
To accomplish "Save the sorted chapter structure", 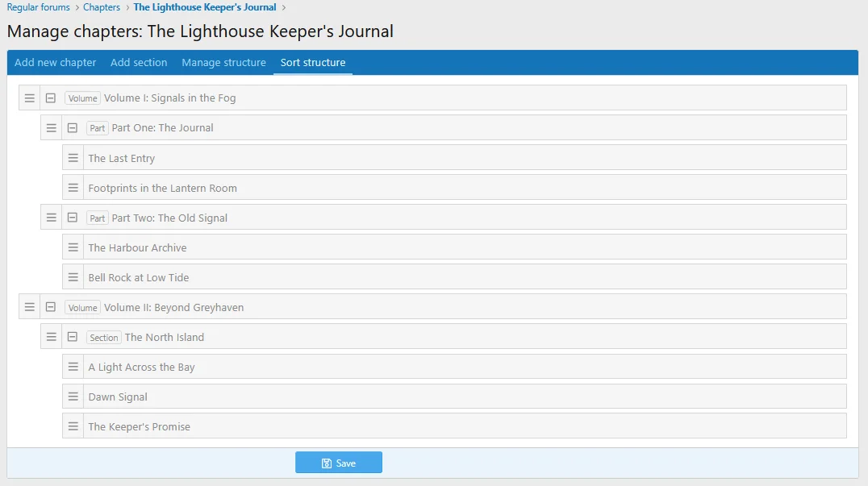I will pyautogui.click(x=339, y=463).
